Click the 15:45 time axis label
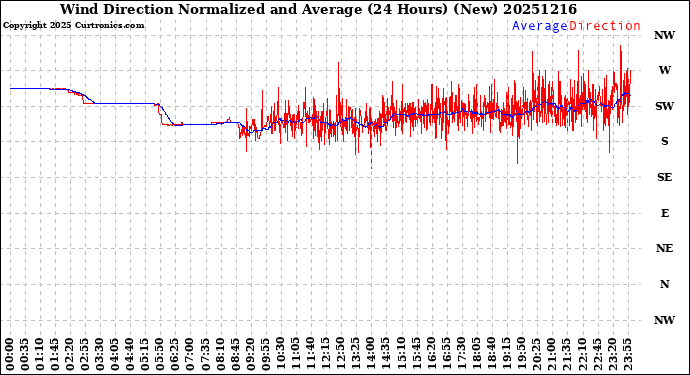 tap(416, 355)
